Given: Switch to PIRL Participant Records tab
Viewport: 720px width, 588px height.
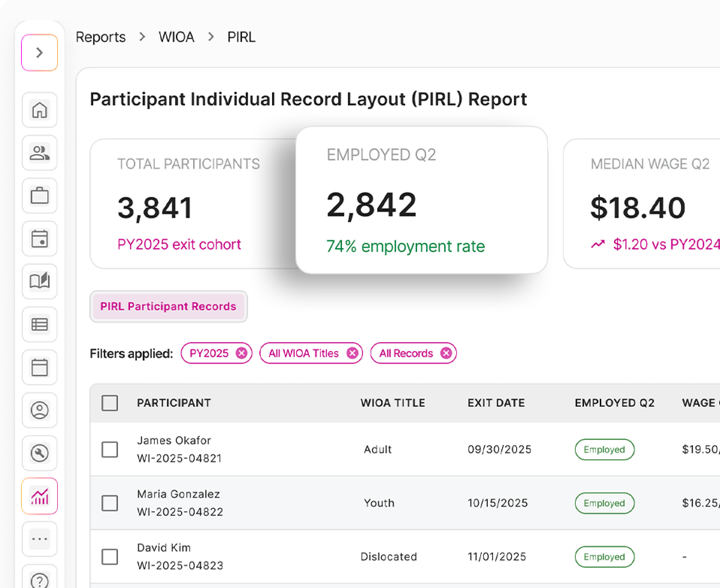Looking at the screenshot, I should [x=168, y=306].
